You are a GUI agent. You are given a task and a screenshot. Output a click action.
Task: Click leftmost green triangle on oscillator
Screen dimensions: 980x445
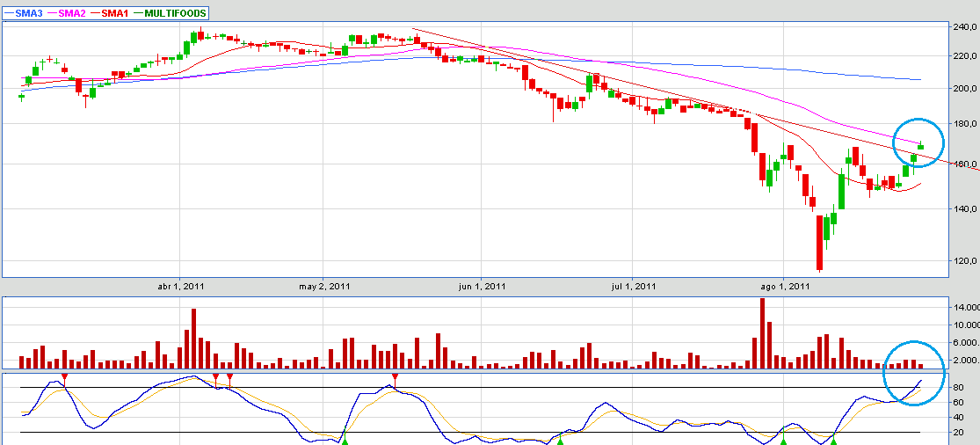[x=345, y=439]
